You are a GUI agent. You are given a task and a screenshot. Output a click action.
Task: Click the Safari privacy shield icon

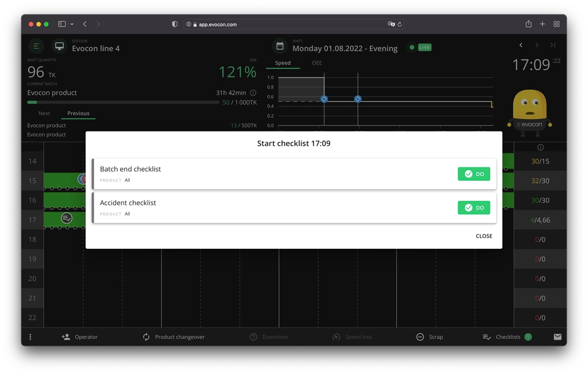(175, 24)
